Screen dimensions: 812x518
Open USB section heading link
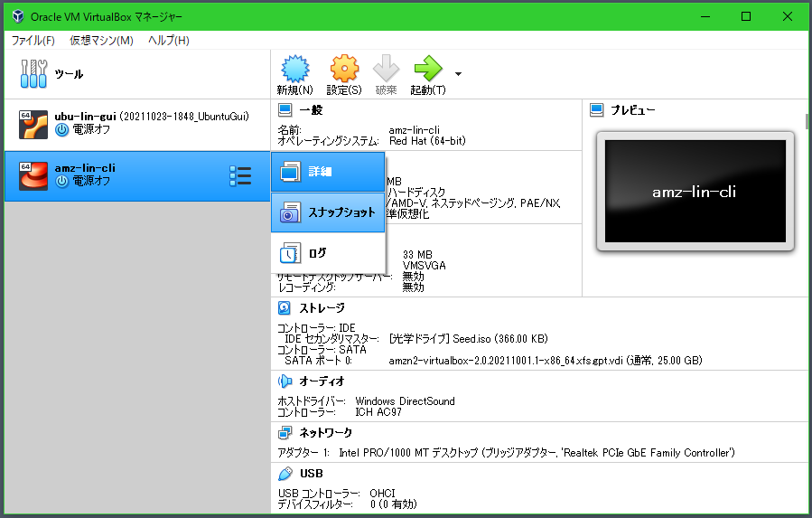click(312, 474)
